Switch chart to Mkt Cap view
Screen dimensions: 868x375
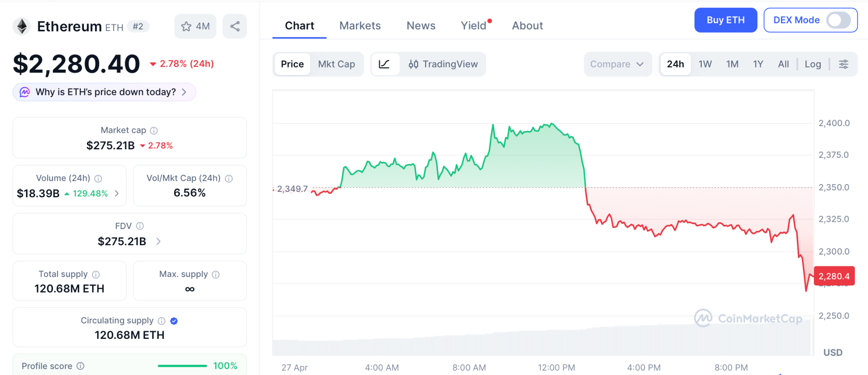(337, 64)
